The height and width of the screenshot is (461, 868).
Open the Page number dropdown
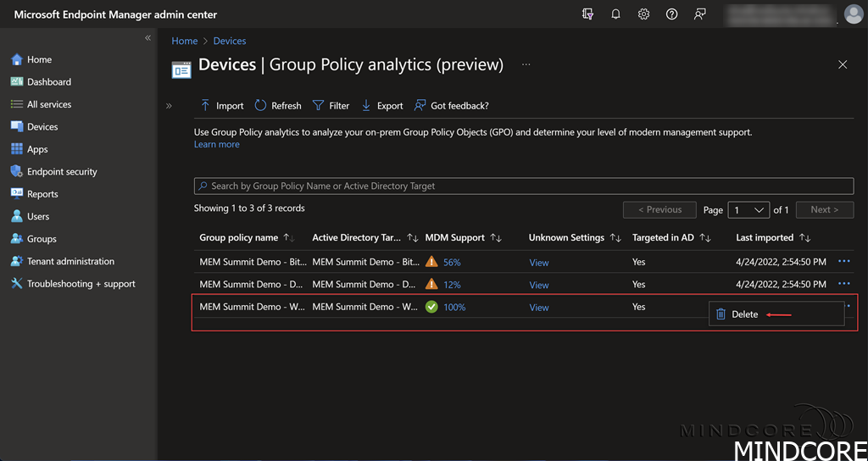pos(748,210)
